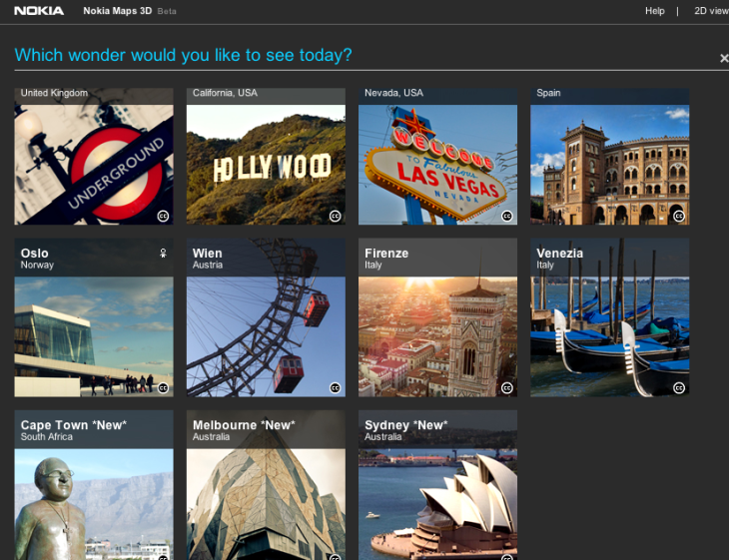Screen dimensions: 729x560
Task: Click the Venezia title text
Action: [560, 254]
